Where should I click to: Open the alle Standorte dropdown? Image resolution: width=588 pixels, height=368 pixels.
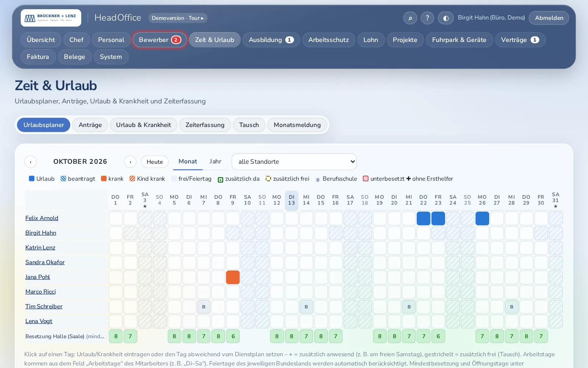point(294,162)
